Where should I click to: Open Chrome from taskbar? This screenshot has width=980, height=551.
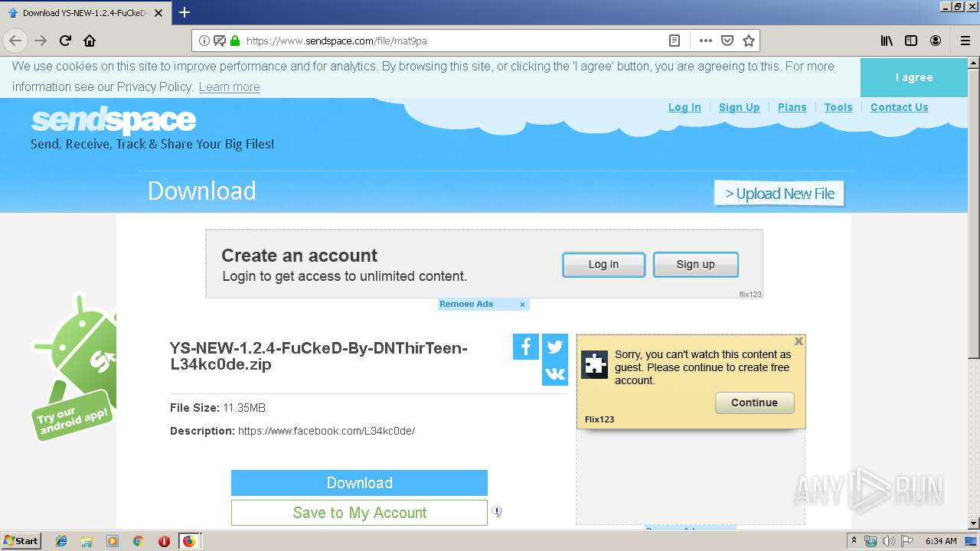pos(138,541)
